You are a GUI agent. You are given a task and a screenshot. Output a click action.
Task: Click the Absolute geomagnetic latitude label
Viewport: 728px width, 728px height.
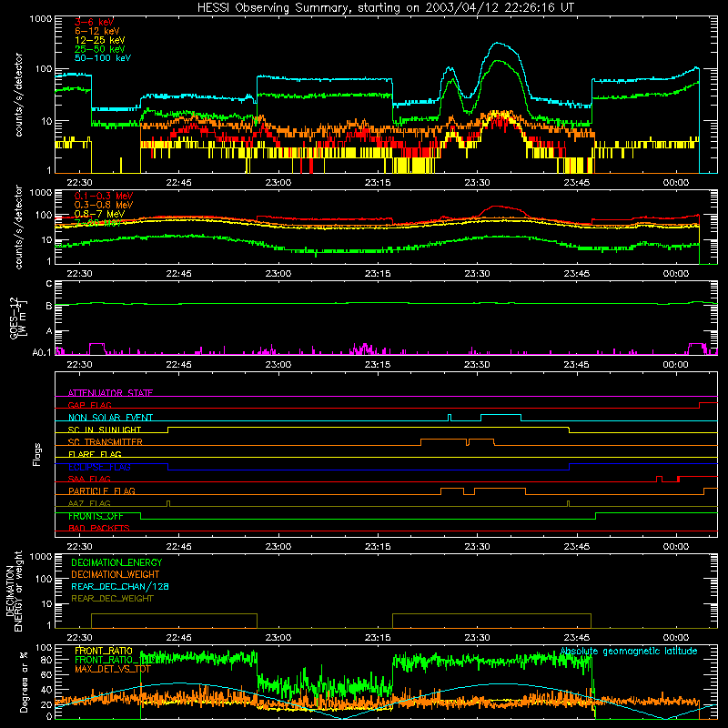point(629,651)
